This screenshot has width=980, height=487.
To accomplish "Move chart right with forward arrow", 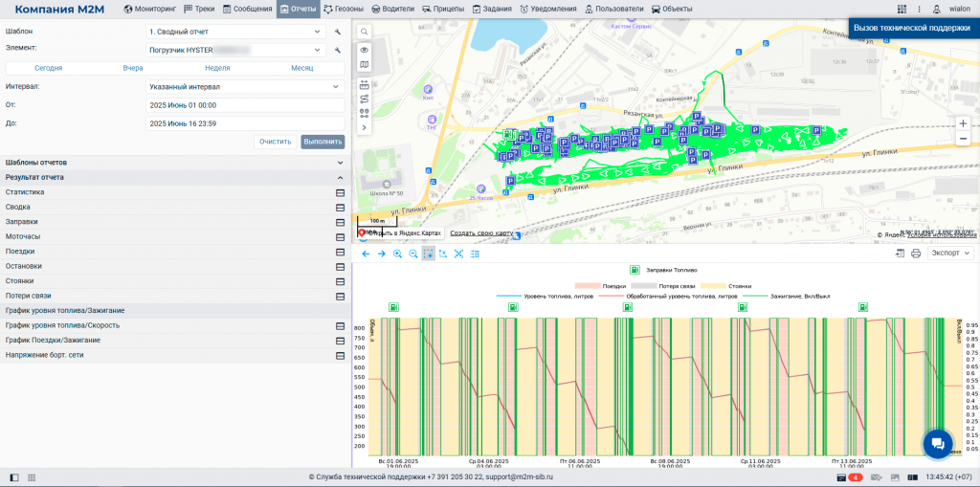I will (381, 254).
